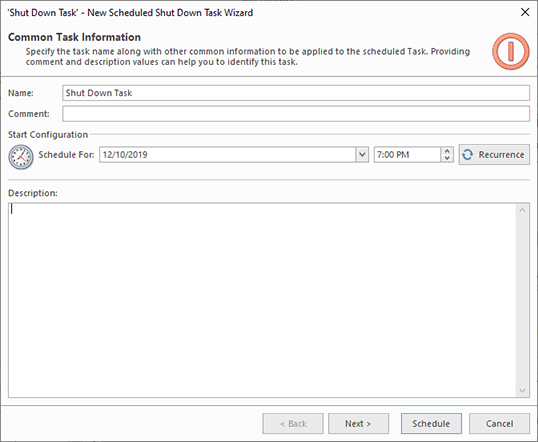Click the red power shutdown icon in header
The image size is (538, 442).
[511, 51]
